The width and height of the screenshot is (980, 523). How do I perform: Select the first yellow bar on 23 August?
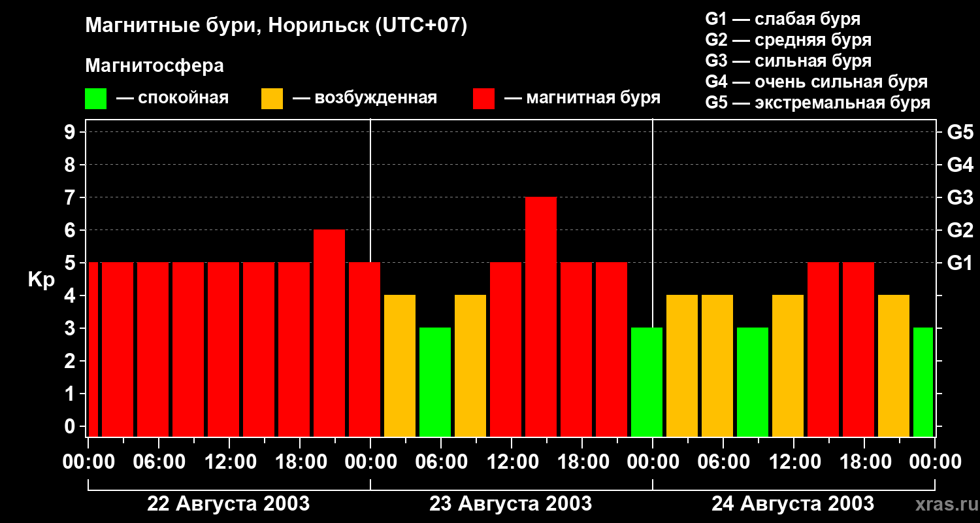pyautogui.click(x=400, y=365)
